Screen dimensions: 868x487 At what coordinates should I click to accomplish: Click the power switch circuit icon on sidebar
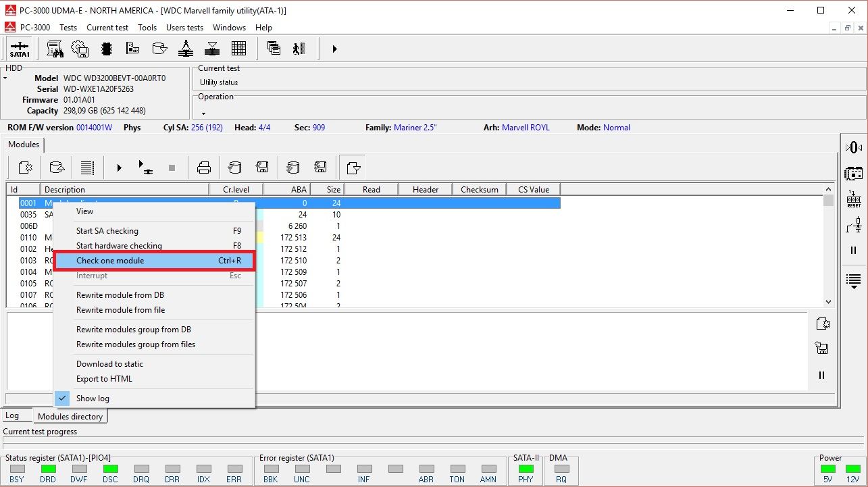[854, 224]
